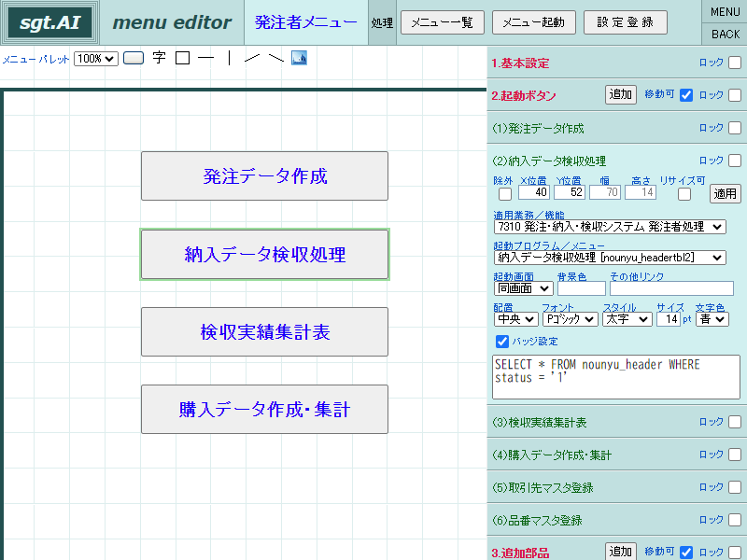
Task: Select the vertical line palette tool
Action: point(229,58)
